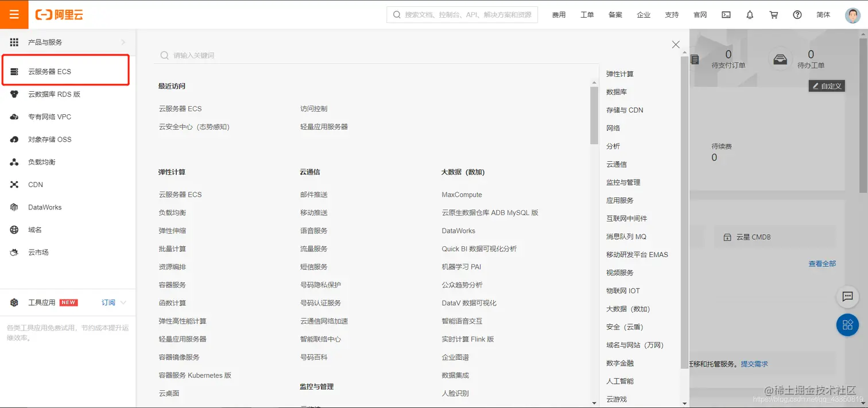The image size is (868, 408).
Task: Open the floating feedback chat icon
Action: coord(847,297)
